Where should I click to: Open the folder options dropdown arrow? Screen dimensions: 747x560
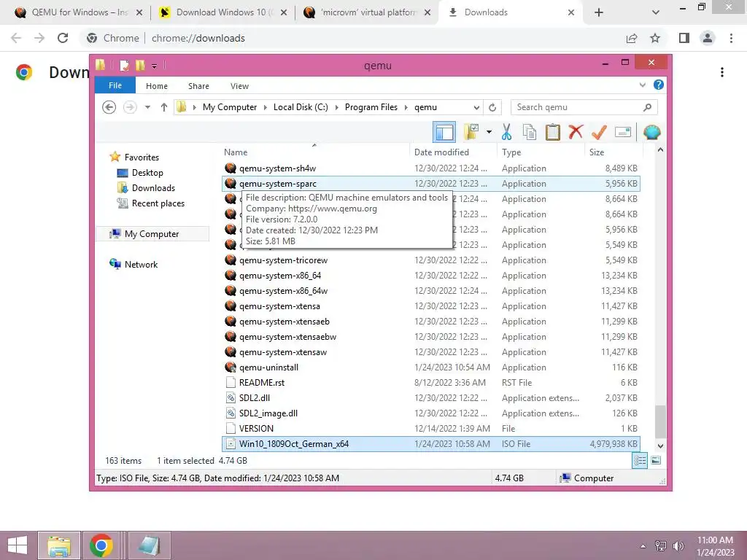point(489,132)
